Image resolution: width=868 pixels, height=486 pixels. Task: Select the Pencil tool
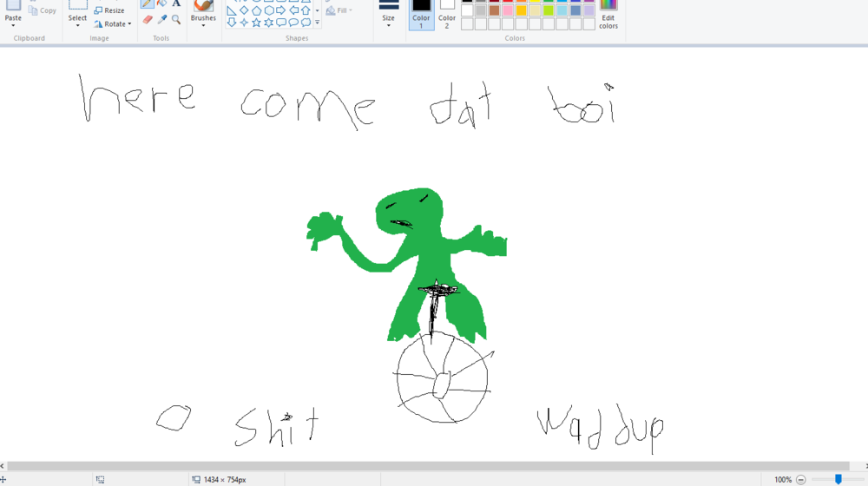148,3
